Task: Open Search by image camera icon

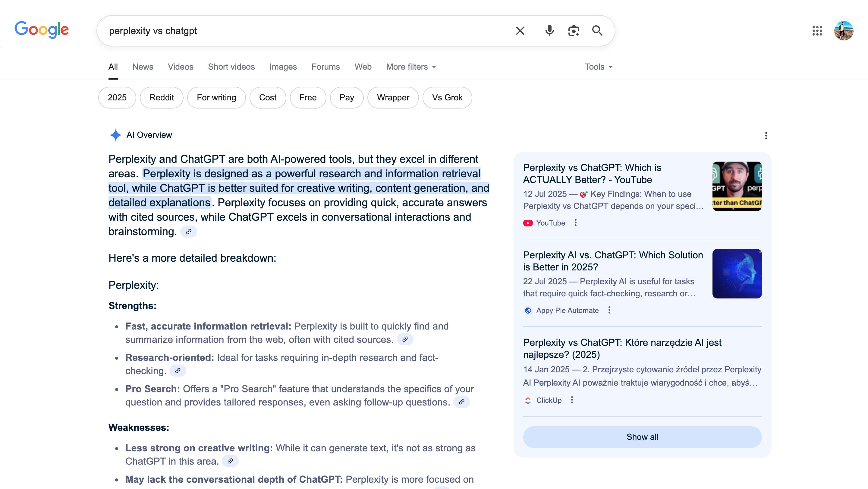Action: tap(574, 31)
